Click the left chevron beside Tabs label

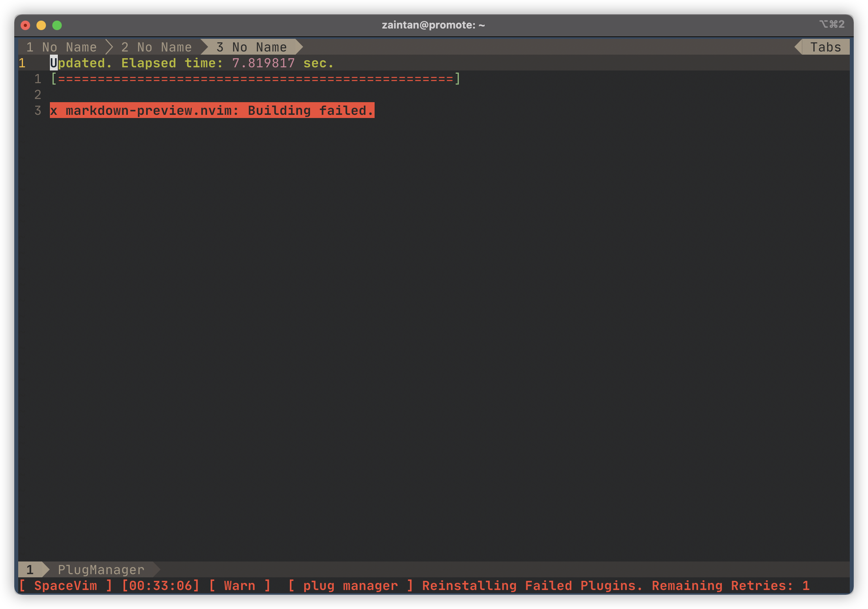click(798, 47)
